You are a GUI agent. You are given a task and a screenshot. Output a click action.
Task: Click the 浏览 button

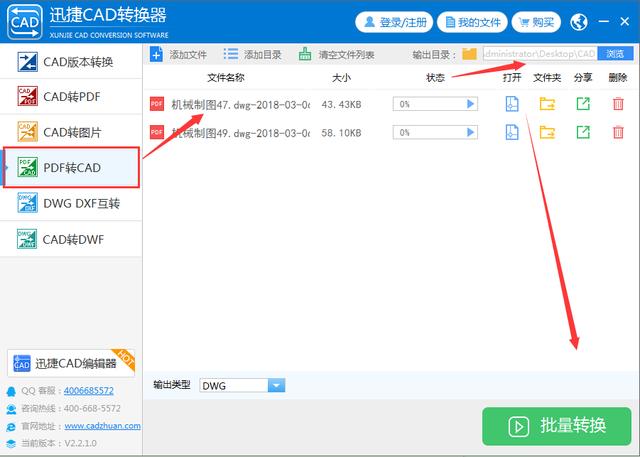(x=615, y=54)
